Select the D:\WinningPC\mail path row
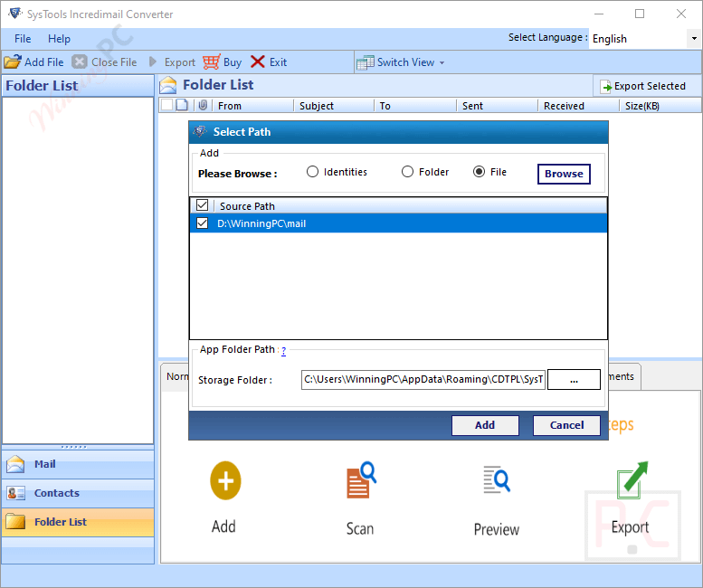The width and height of the screenshot is (703, 588). (x=399, y=223)
